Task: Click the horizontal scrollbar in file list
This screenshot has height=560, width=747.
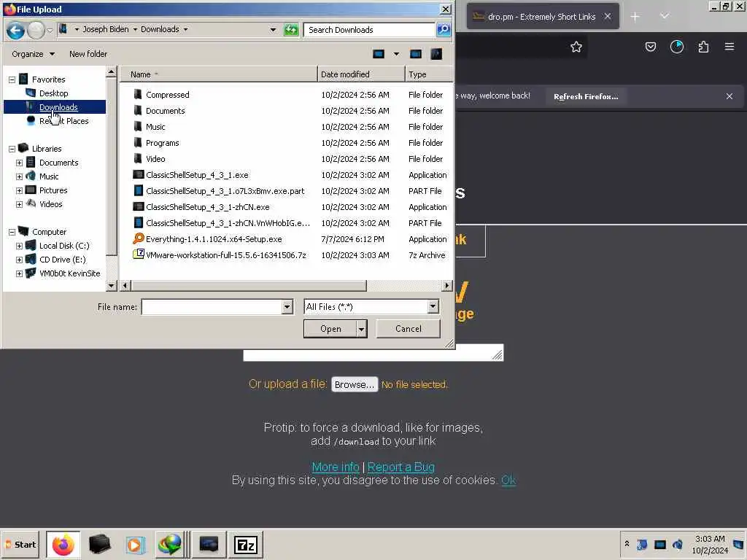Action: (x=249, y=286)
